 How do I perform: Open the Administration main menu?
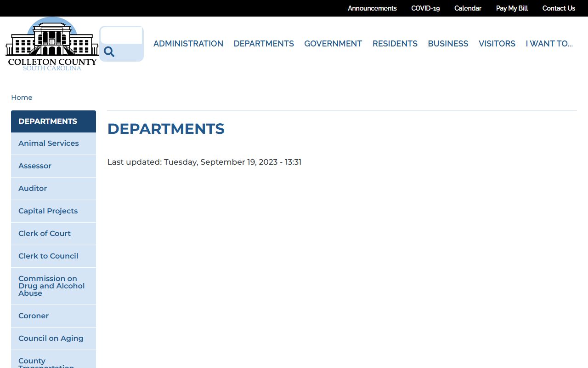coord(188,44)
